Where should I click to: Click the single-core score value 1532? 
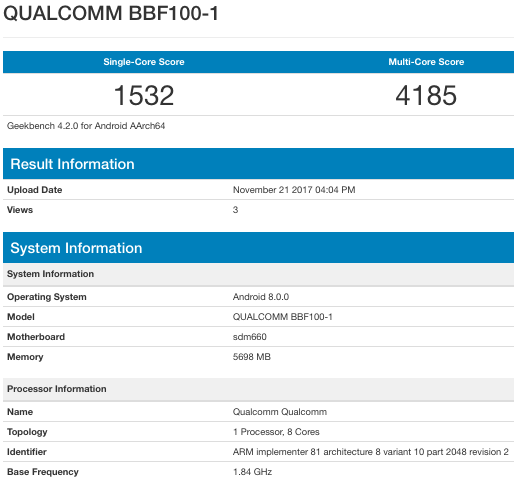point(144,95)
